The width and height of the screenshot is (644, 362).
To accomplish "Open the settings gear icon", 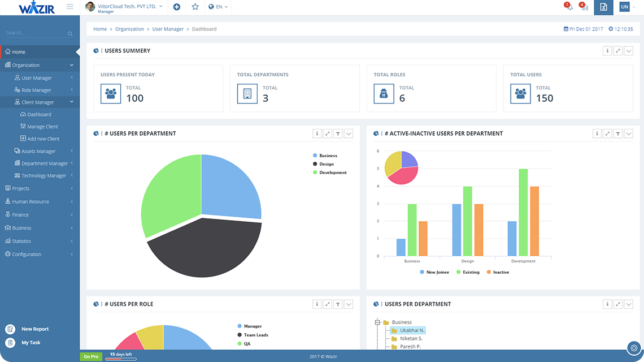I will click(634, 348).
